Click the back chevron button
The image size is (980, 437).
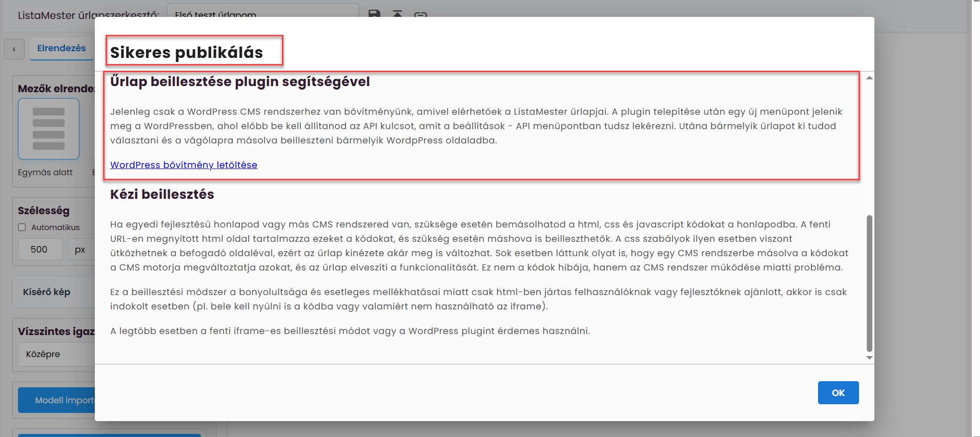tap(14, 49)
